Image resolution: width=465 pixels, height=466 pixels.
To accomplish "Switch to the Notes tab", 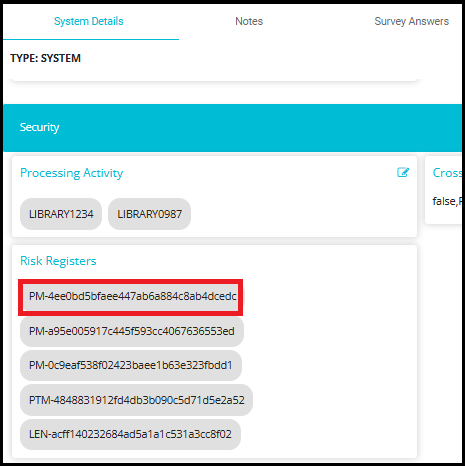I will tap(249, 21).
